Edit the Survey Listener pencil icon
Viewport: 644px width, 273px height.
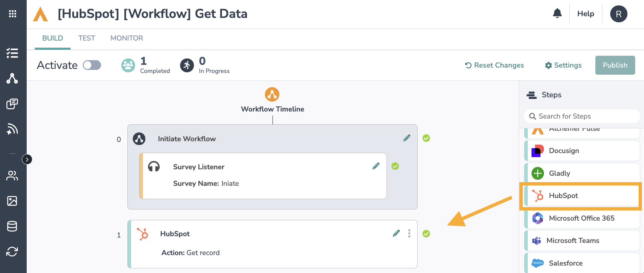click(x=376, y=166)
